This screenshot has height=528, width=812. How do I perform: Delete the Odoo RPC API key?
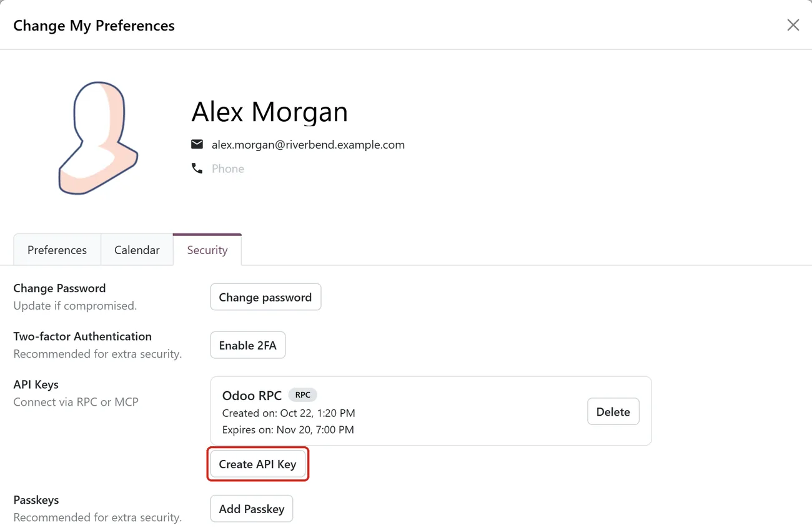(x=613, y=412)
